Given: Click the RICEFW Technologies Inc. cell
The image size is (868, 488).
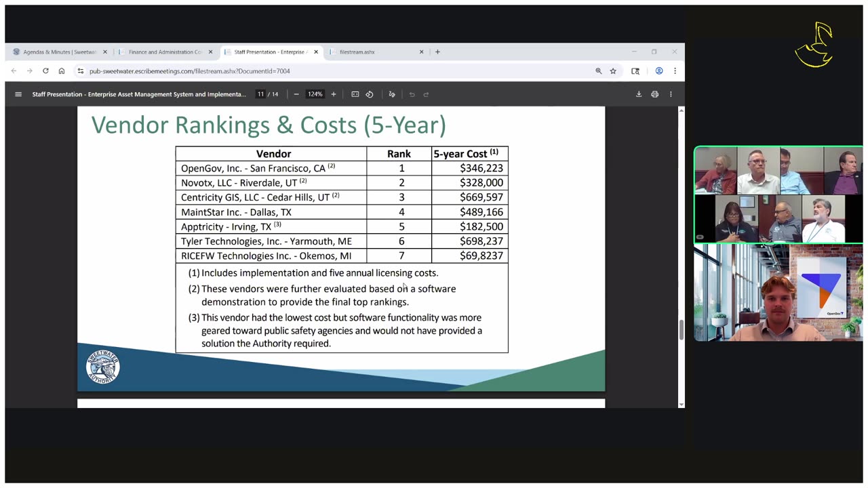Looking at the screenshot, I should click(271, 256).
